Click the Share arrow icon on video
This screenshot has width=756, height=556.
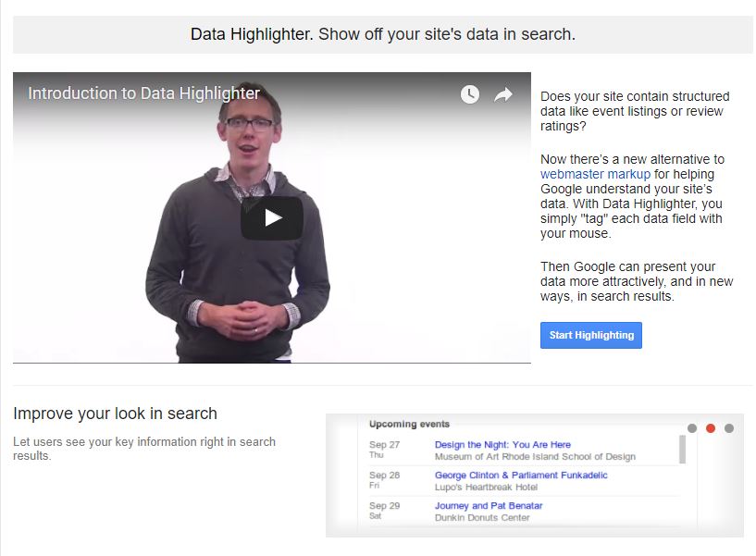pyautogui.click(x=502, y=94)
